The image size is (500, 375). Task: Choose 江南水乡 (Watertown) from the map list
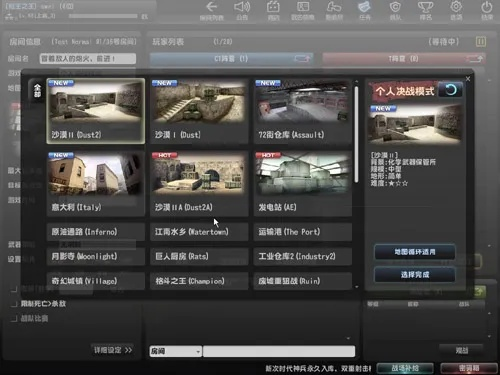point(199,232)
